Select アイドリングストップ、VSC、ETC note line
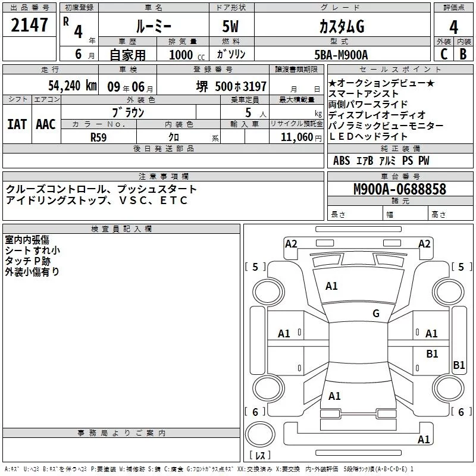The height and width of the screenshot is (476, 476). [97, 201]
